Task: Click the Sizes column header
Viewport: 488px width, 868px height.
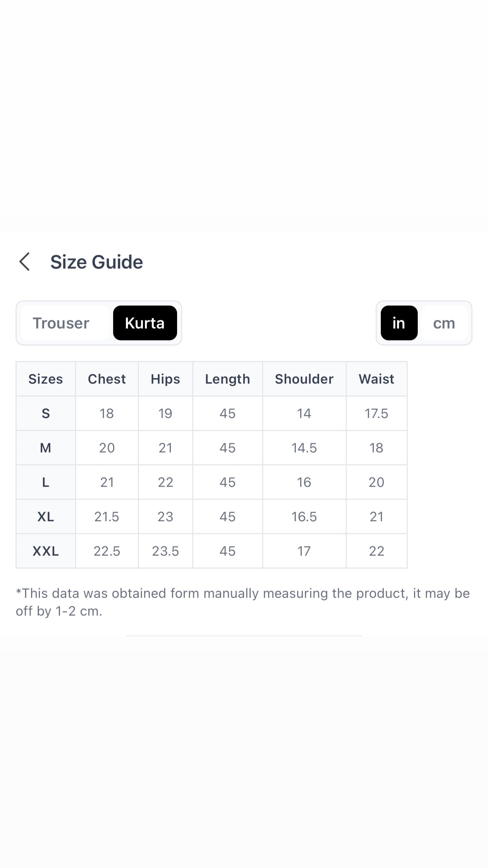Action: click(46, 379)
